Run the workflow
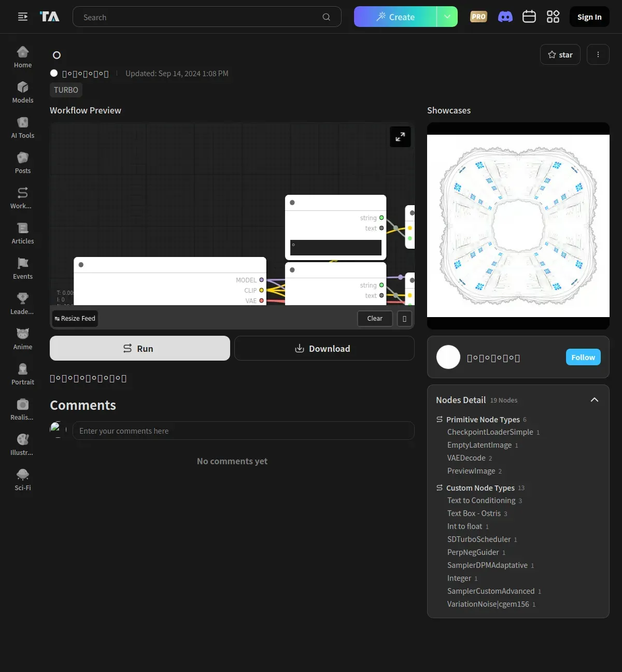This screenshot has width=622, height=672. click(140, 348)
